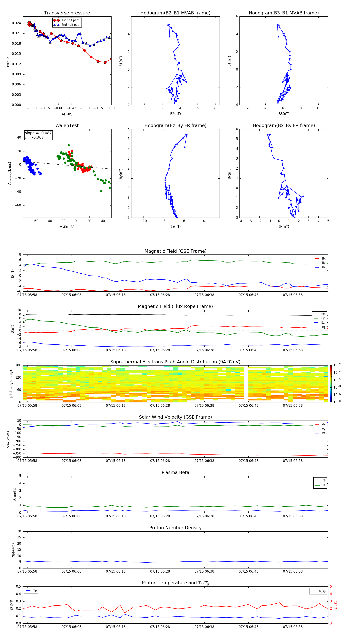
Task: Click the 'VA(km/s)' axis label
Action: pyautogui.click(x=67, y=227)
